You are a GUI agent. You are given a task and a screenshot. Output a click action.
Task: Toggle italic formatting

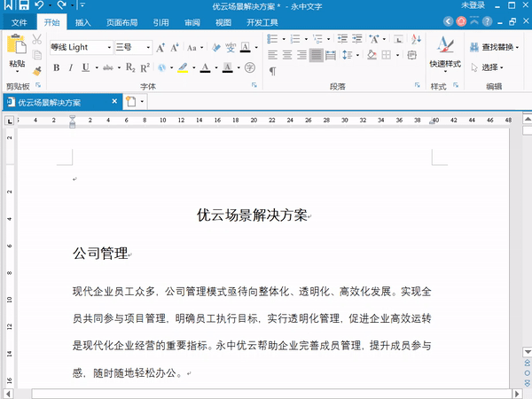[70, 67]
